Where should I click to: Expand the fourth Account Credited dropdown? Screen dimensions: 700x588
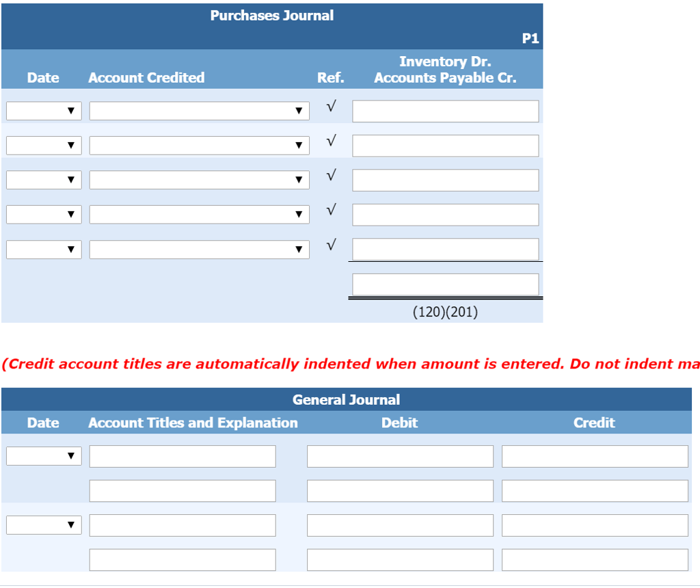[198, 214]
